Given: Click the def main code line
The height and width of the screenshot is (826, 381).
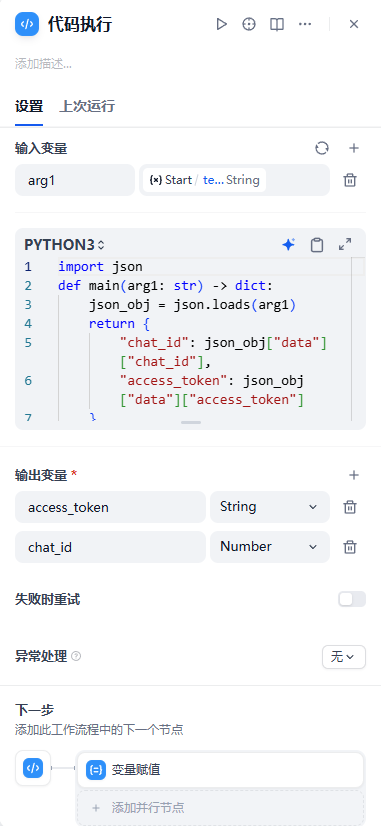Looking at the screenshot, I should [x=166, y=286].
